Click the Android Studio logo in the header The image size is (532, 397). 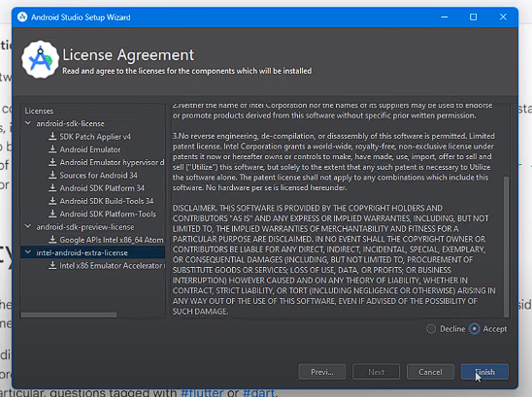tap(40, 59)
